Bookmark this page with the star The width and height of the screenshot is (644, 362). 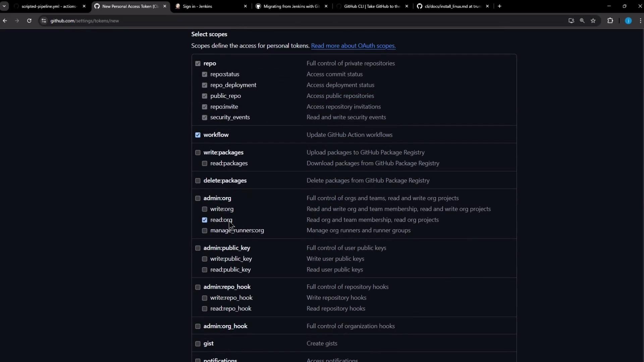[593, 21]
